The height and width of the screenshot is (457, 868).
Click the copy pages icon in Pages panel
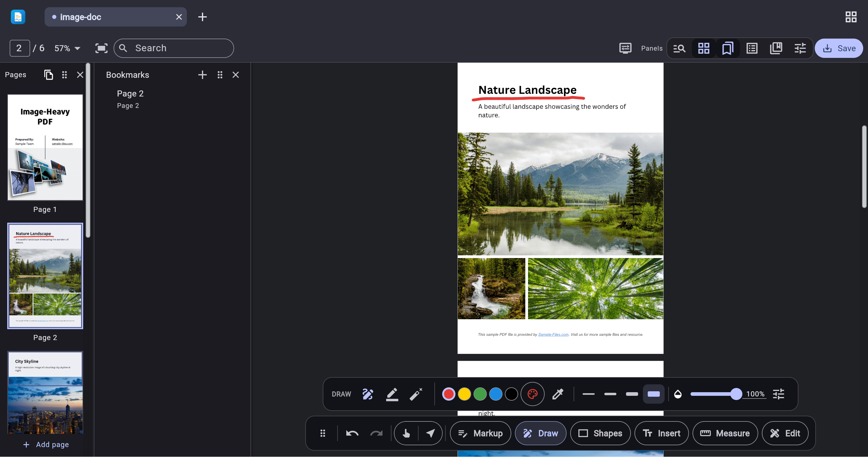point(49,75)
